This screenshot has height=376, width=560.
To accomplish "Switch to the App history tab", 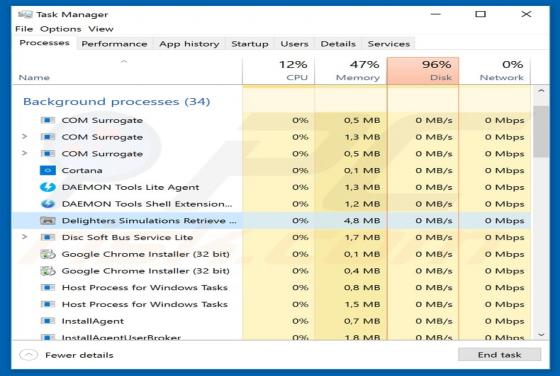I will [189, 44].
